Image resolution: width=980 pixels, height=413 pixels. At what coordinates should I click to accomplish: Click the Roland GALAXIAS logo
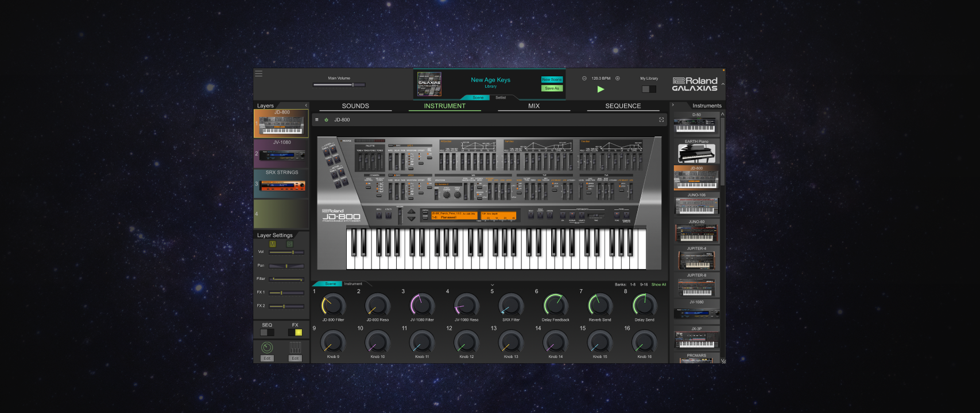point(695,84)
